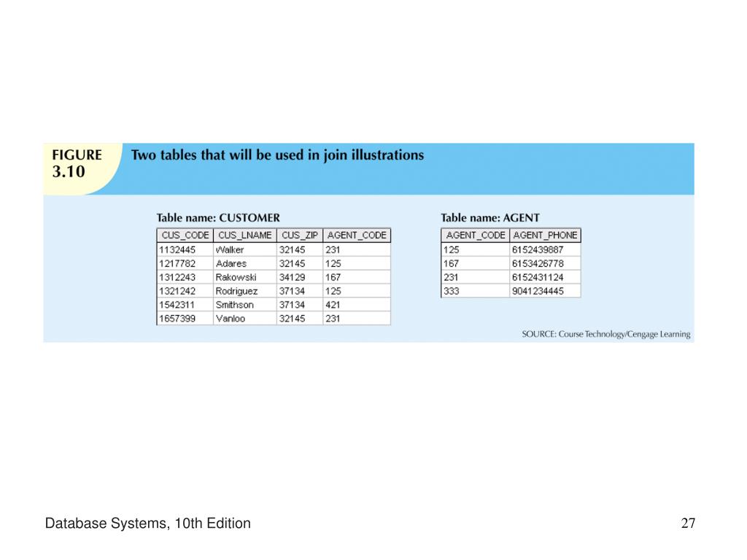Viewport: 747px width, 560px height.
Task: Click the Smithson last name cell
Action: 245,305
